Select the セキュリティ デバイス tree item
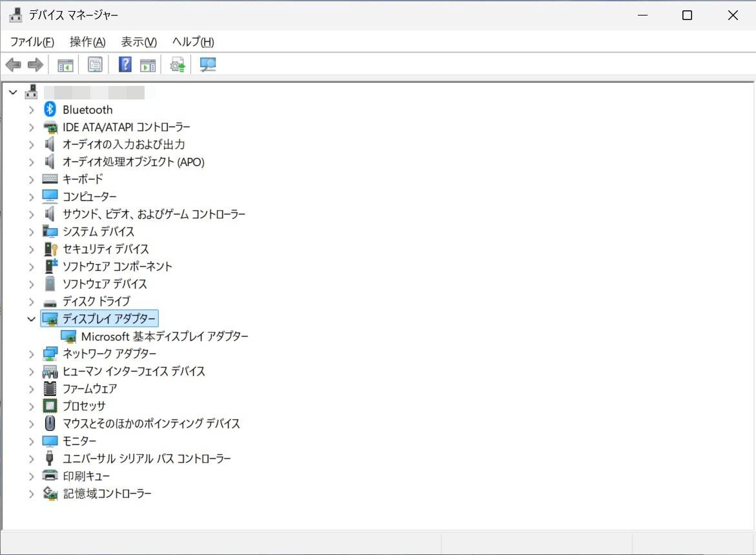The image size is (756, 555). (106, 249)
